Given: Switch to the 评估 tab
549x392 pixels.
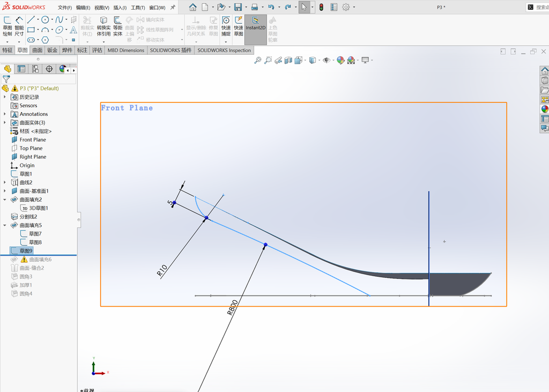Looking at the screenshot, I should pos(97,50).
